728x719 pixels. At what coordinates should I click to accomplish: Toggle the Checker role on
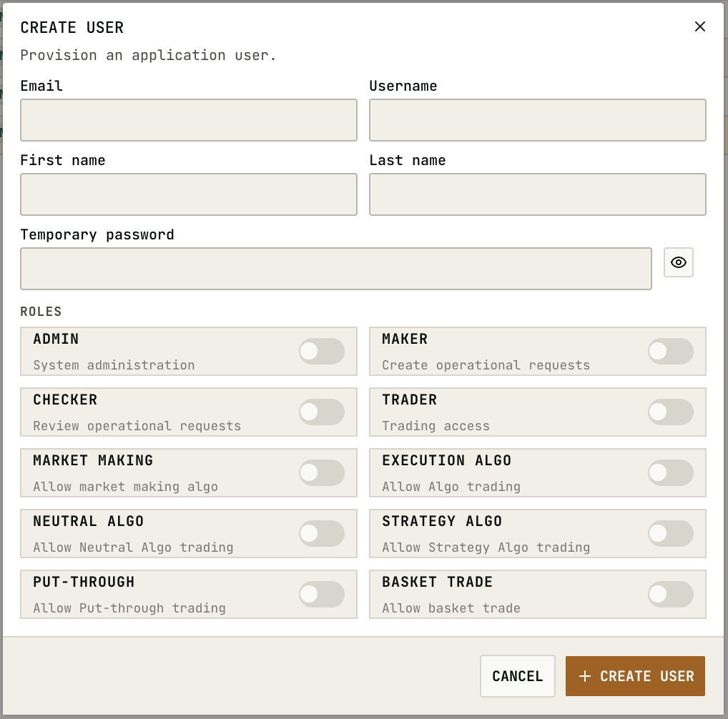(322, 412)
